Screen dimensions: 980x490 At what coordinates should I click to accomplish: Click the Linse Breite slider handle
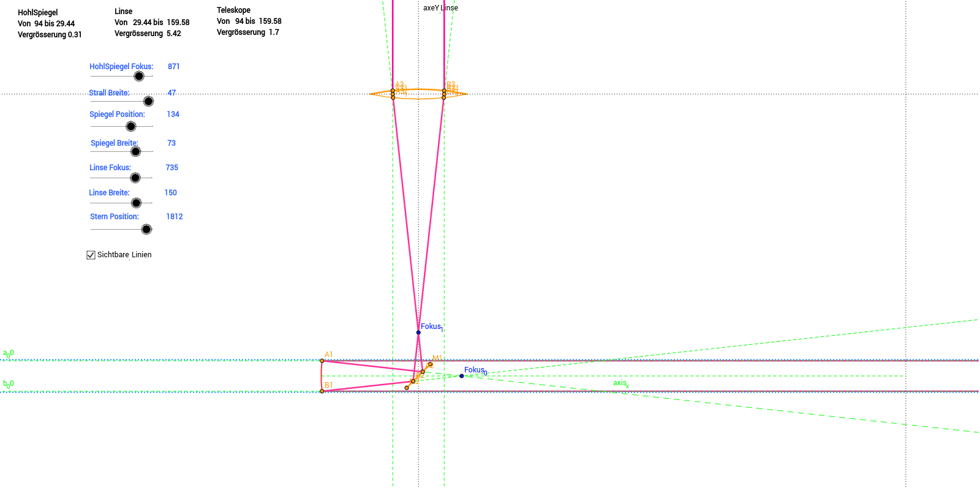137,203
